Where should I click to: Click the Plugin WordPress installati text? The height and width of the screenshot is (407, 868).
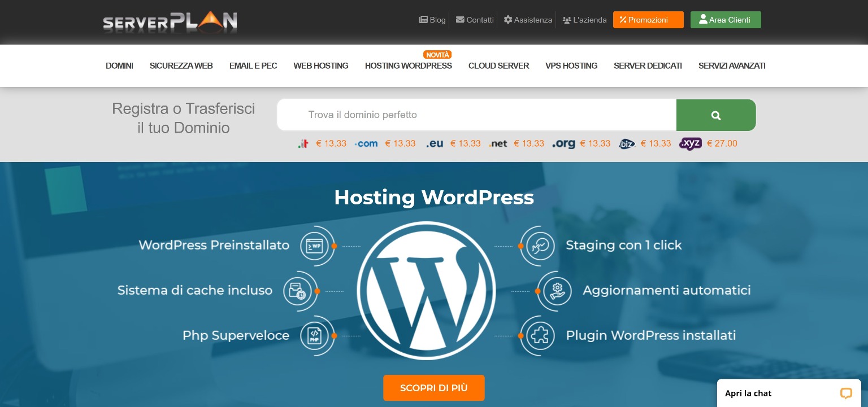click(x=651, y=336)
